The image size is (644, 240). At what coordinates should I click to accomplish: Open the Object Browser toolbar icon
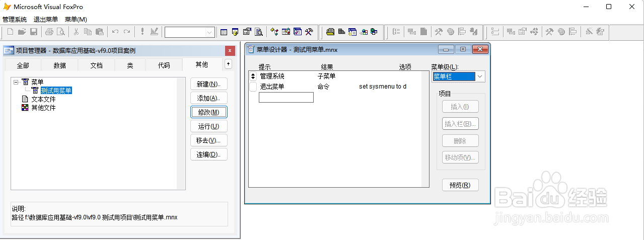[x=286, y=32]
